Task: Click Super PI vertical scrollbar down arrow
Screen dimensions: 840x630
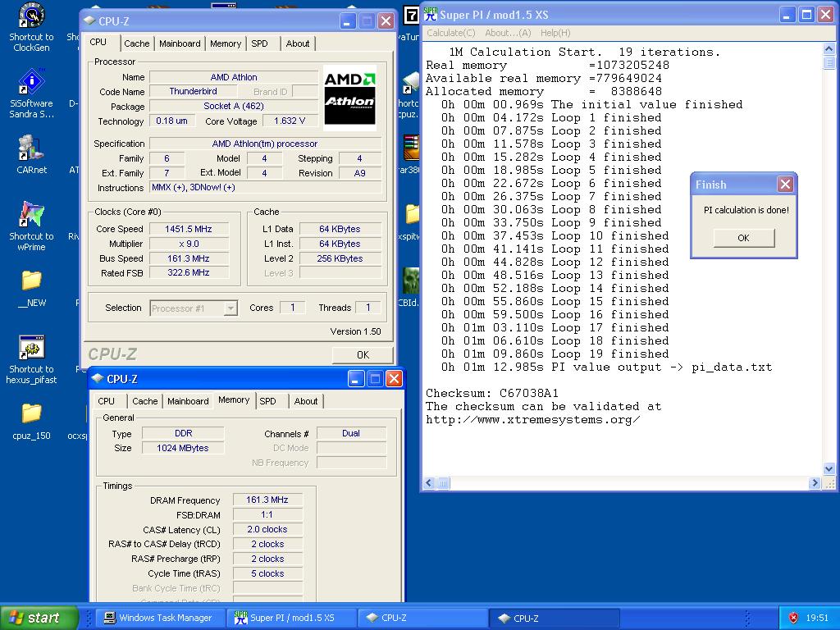Action: pos(829,468)
